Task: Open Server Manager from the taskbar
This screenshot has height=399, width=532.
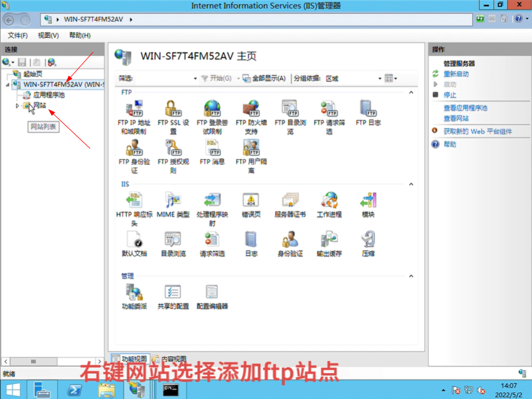Action: (42, 390)
